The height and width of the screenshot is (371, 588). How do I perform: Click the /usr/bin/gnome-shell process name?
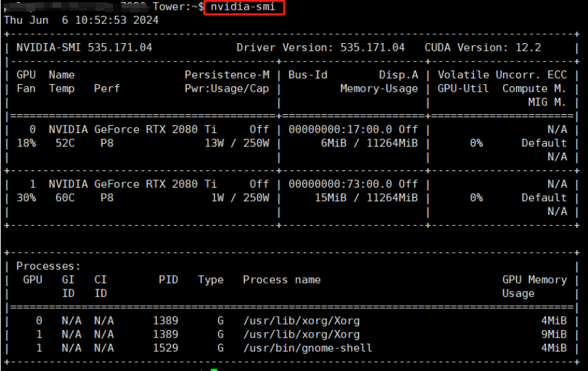coord(308,348)
